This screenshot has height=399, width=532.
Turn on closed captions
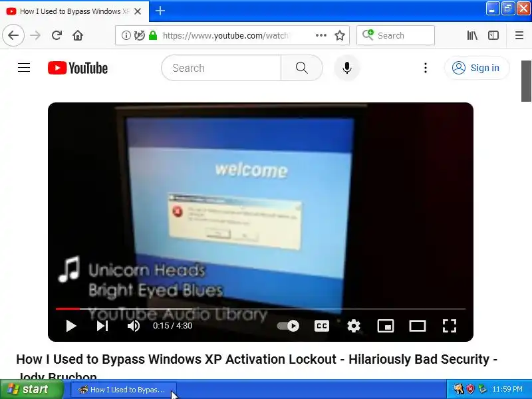click(322, 326)
